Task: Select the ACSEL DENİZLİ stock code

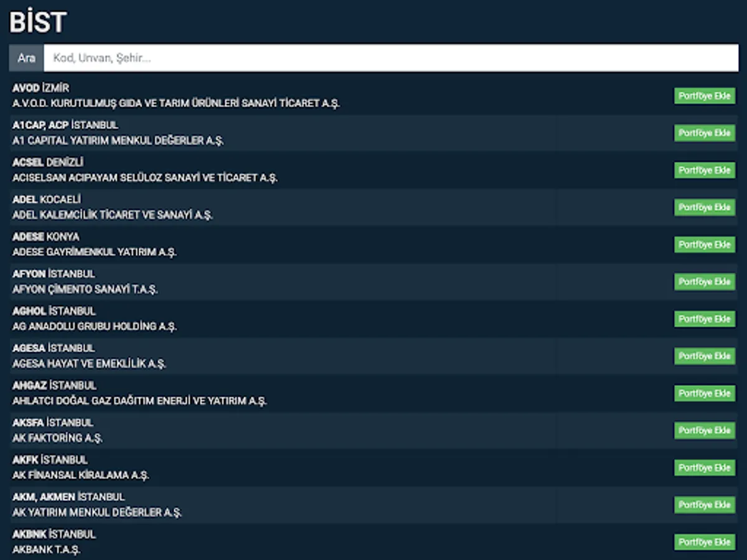Action: coord(48,162)
